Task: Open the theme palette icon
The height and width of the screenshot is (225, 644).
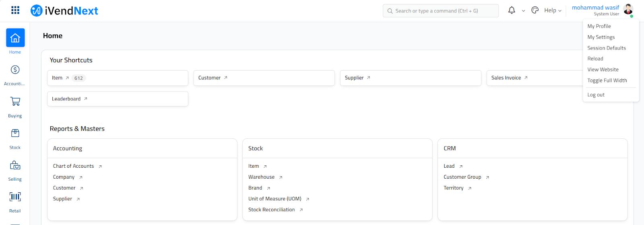Action: [535, 10]
